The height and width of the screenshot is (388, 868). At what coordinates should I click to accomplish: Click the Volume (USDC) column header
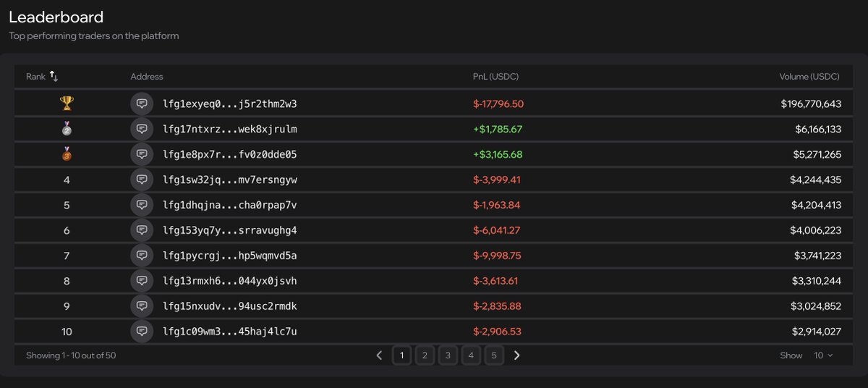coord(809,77)
